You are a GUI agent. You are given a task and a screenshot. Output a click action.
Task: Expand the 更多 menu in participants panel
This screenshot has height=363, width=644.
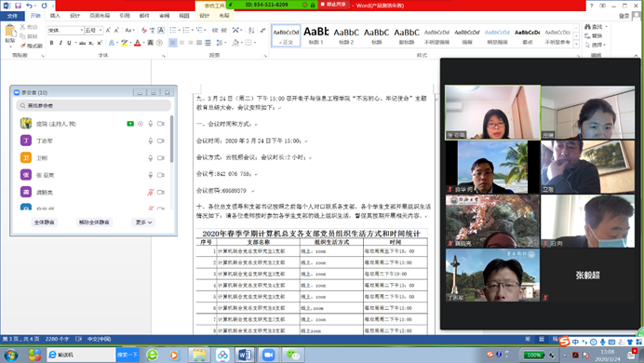pyautogui.click(x=143, y=222)
